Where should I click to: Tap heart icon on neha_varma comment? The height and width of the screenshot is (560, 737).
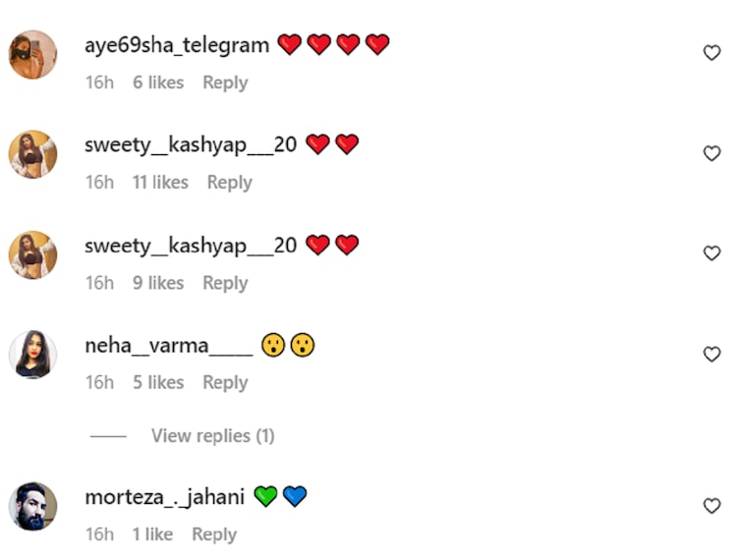click(711, 354)
